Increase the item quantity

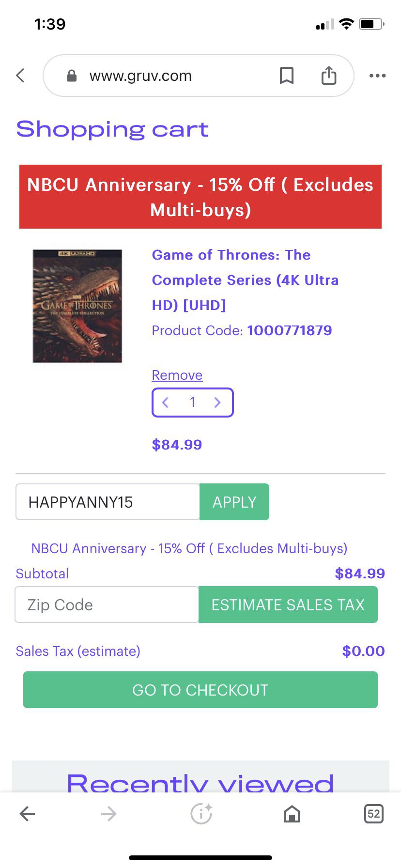[217, 402]
